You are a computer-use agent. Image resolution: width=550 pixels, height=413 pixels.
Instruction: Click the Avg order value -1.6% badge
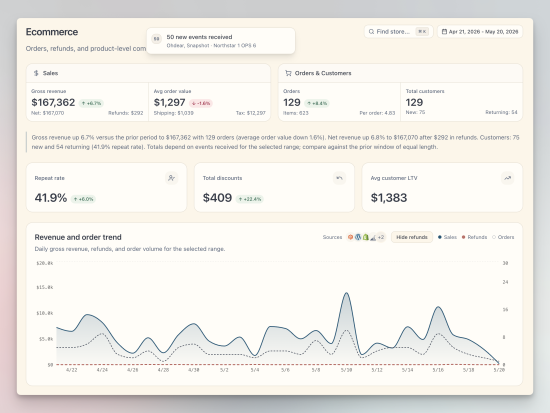(x=201, y=103)
